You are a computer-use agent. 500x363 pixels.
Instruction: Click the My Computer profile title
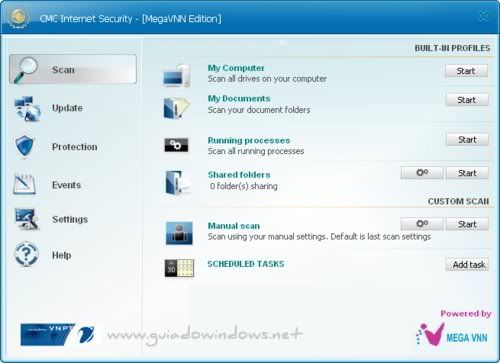(x=236, y=68)
